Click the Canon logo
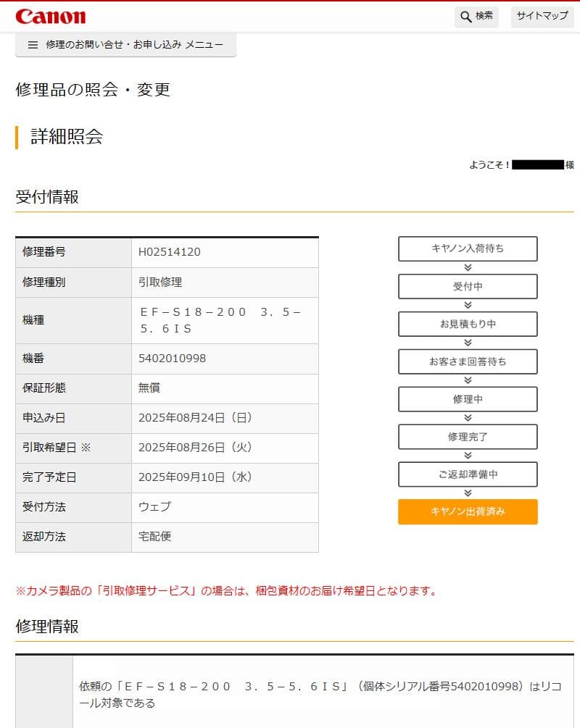 click(50, 16)
